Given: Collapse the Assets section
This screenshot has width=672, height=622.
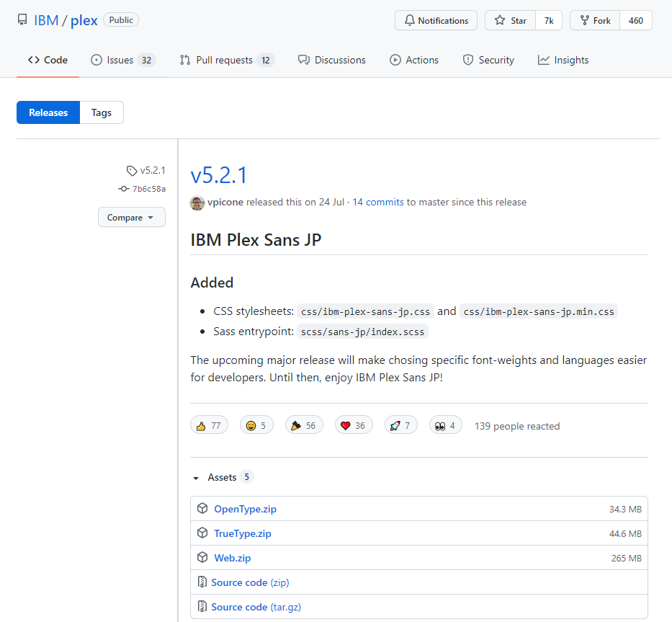Looking at the screenshot, I should [223, 477].
